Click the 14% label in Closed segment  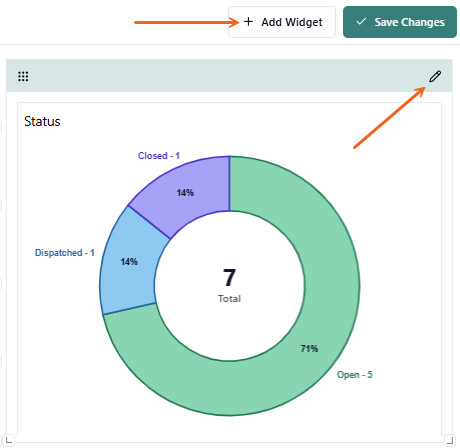(x=185, y=193)
